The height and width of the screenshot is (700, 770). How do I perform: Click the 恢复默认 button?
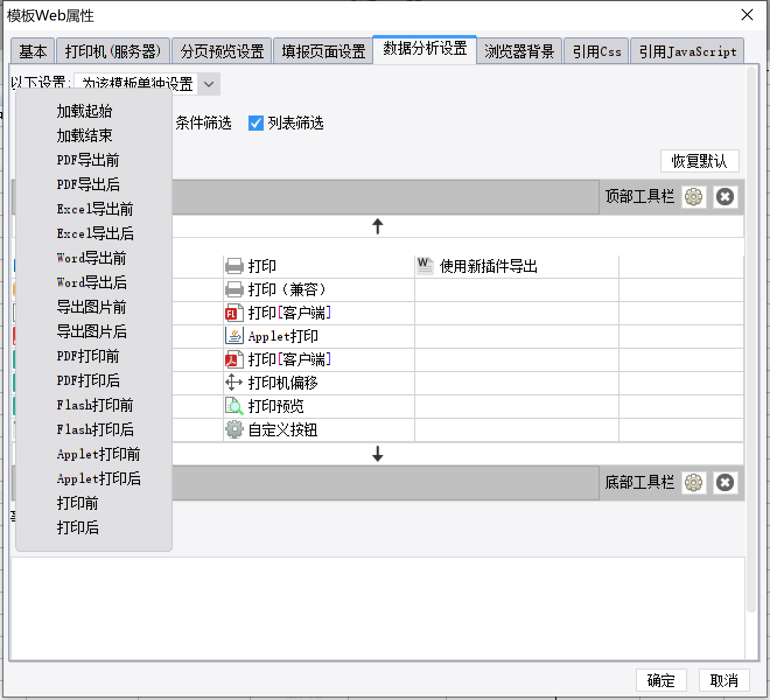(x=699, y=161)
